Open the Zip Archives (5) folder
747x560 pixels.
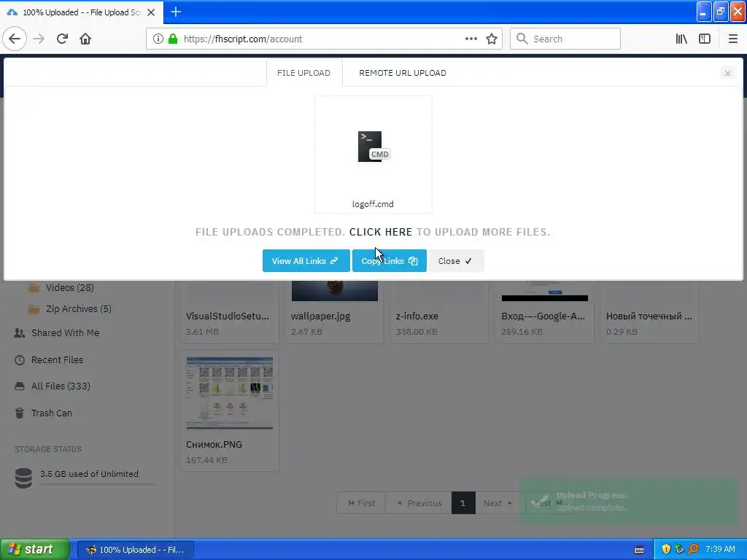(79, 308)
